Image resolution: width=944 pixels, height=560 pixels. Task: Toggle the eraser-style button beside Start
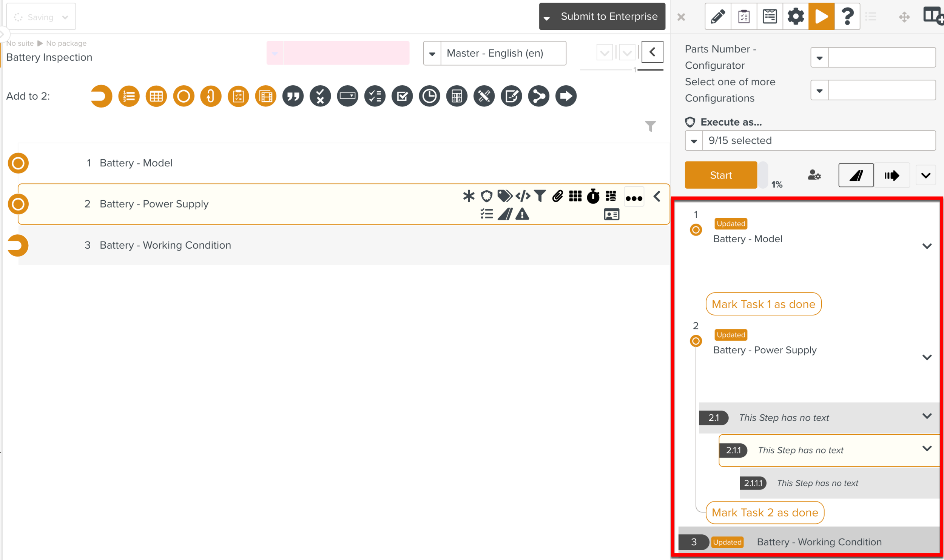(x=856, y=175)
